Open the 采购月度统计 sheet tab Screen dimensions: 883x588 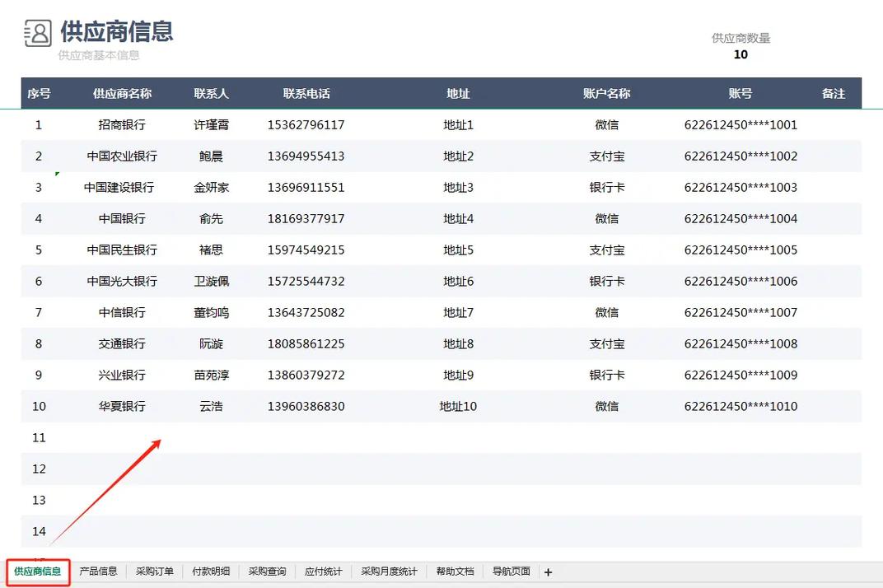pos(389,572)
